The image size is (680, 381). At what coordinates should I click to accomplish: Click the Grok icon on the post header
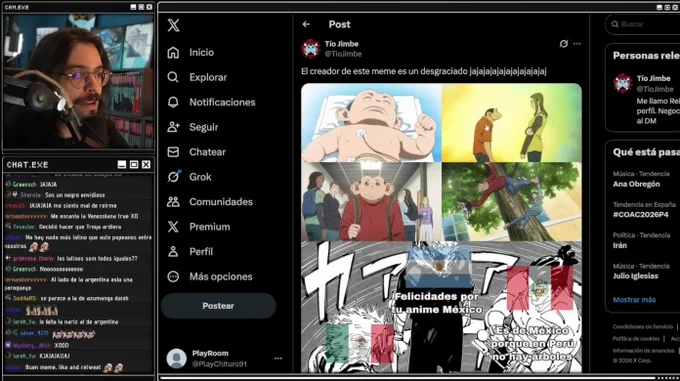(x=563, y=44)
